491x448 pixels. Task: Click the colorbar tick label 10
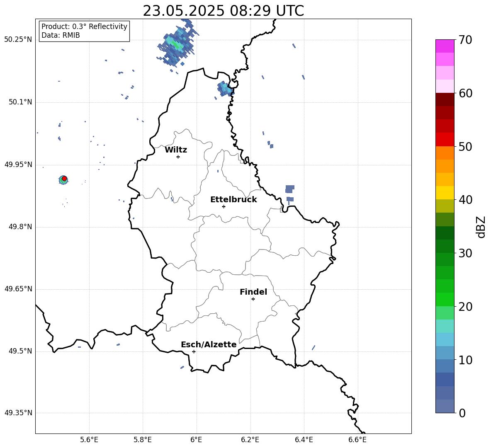pos(465,360)
